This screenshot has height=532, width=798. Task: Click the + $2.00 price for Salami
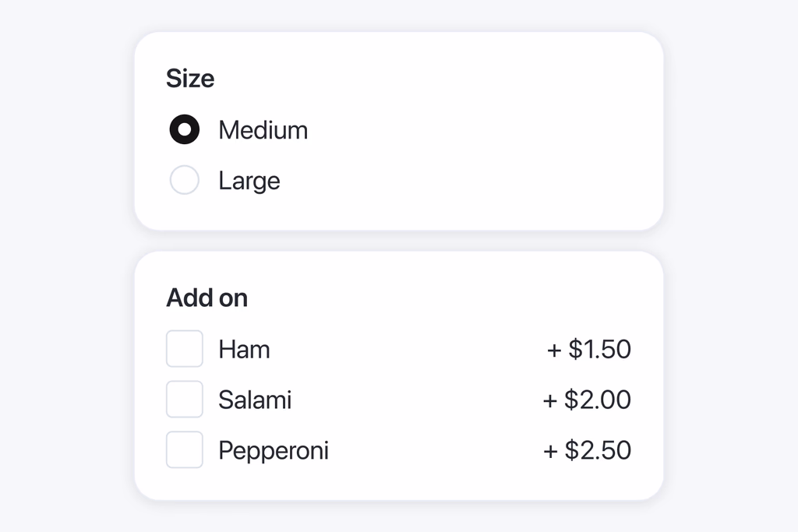[587, 400]
